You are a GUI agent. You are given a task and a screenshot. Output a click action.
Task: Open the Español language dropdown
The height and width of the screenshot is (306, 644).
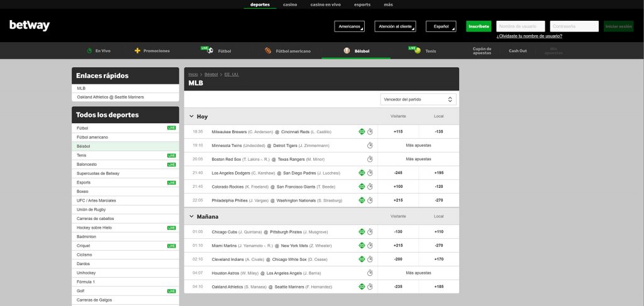441,26
